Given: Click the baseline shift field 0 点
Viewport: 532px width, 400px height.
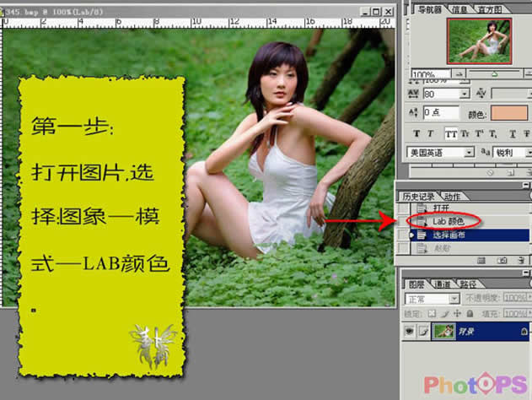Looking at the screenshot, I should coord(441,112).
